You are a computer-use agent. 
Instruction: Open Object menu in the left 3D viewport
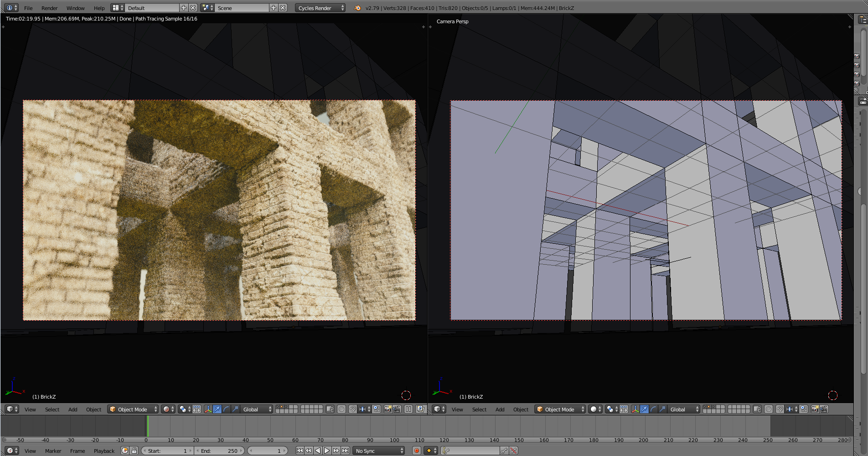[x=93, y=410]
